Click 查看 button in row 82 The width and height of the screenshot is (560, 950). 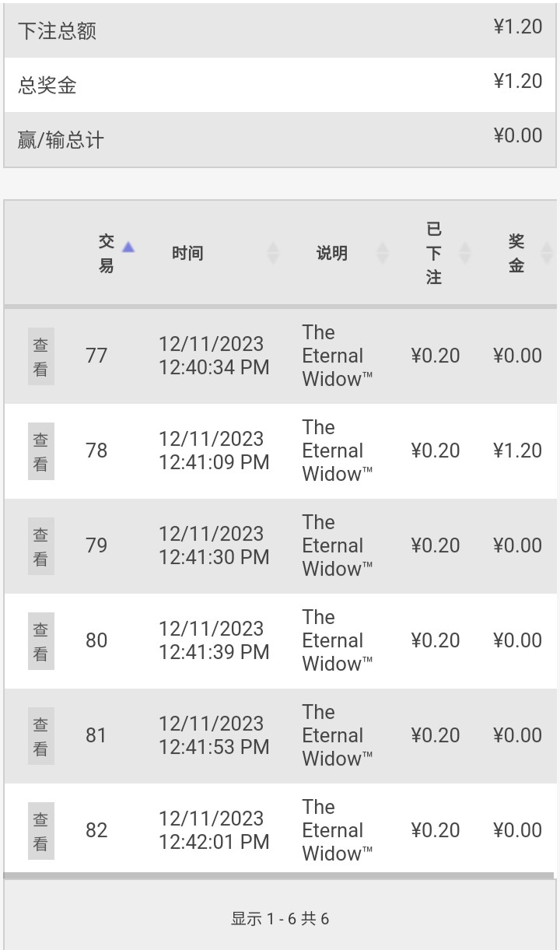[40, 831]
